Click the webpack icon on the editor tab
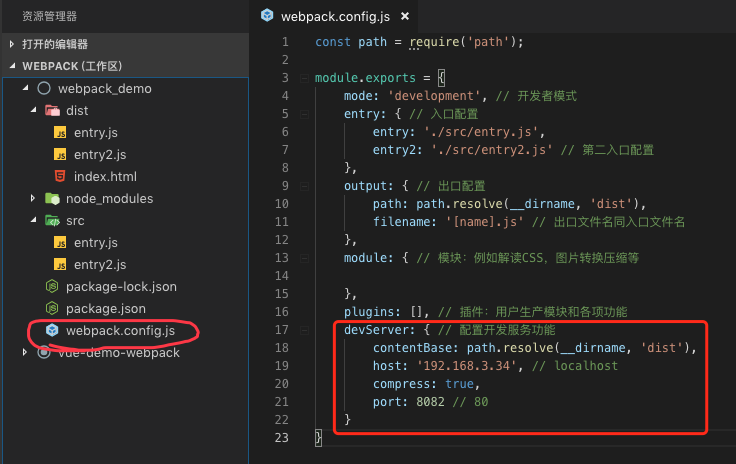The height and width of the screenshot is (464, 736). click(x=267, y=15)
